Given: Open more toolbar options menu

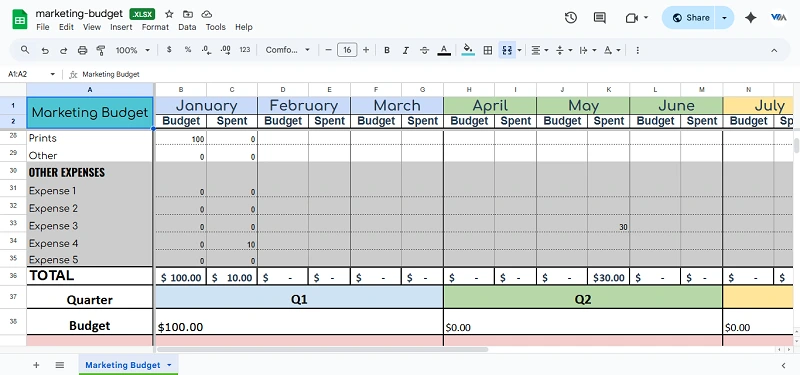Looking at the screenshot, I should click(x=637, y=50).
